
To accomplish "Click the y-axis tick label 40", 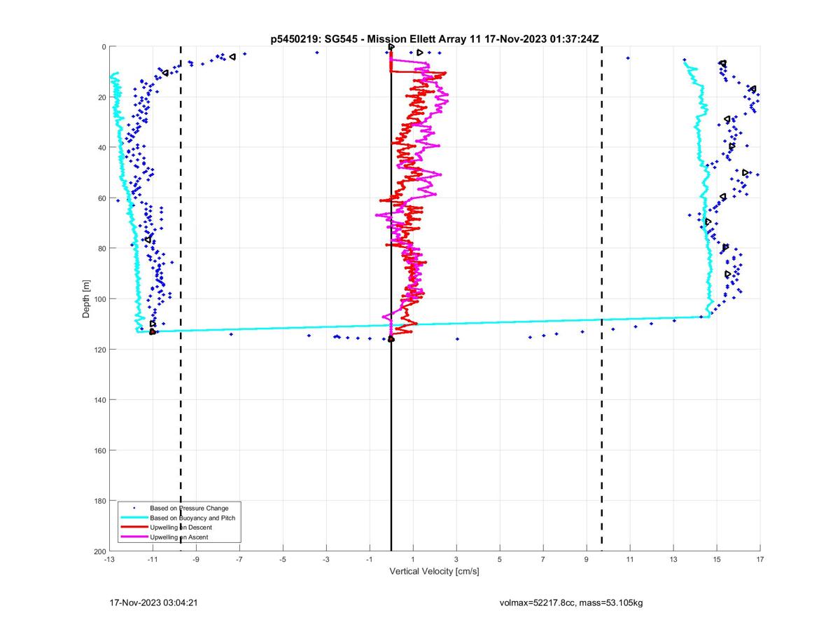I will point(101,148).
